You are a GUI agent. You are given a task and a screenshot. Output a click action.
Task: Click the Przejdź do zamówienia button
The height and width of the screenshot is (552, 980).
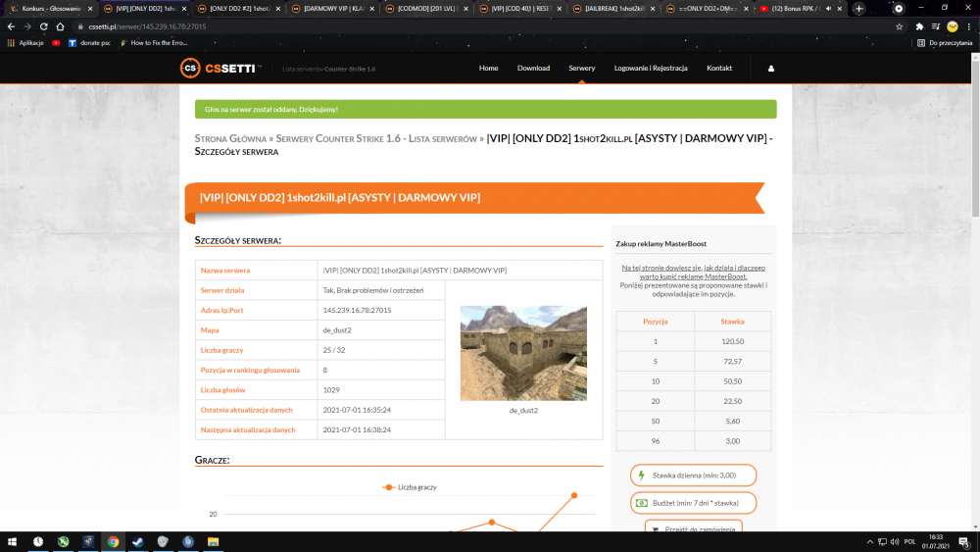tap(693, 527)
